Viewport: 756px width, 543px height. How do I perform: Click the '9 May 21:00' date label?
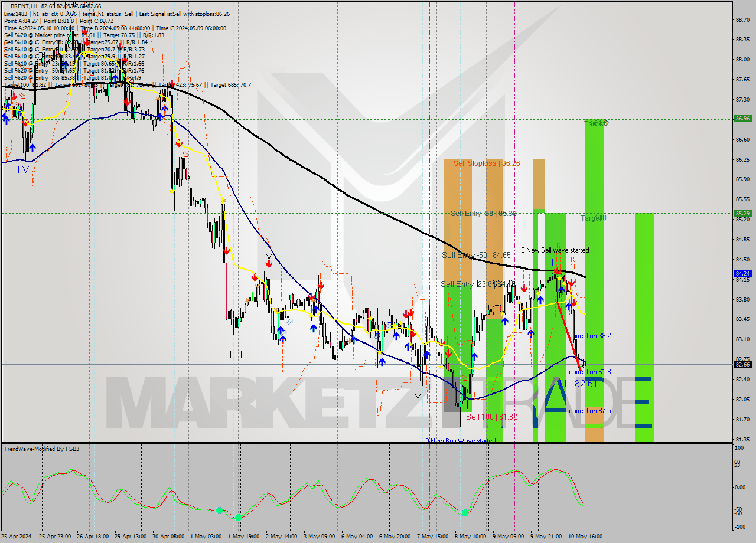546,536
